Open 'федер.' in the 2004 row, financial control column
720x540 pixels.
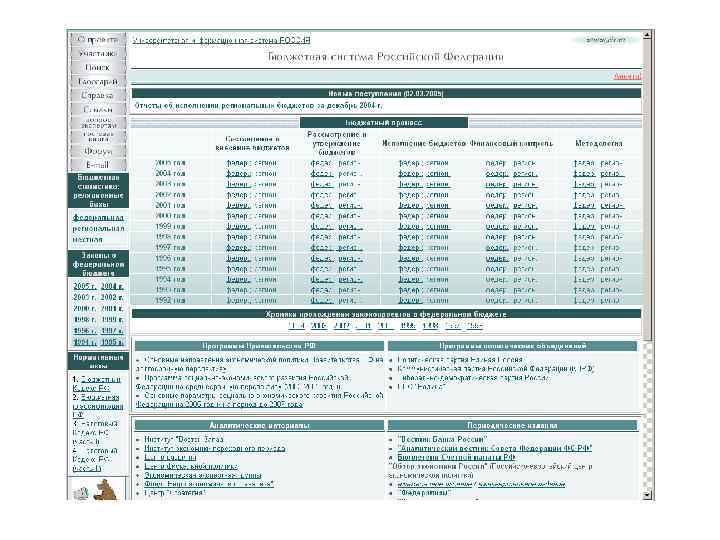click(x=497, y=174)
